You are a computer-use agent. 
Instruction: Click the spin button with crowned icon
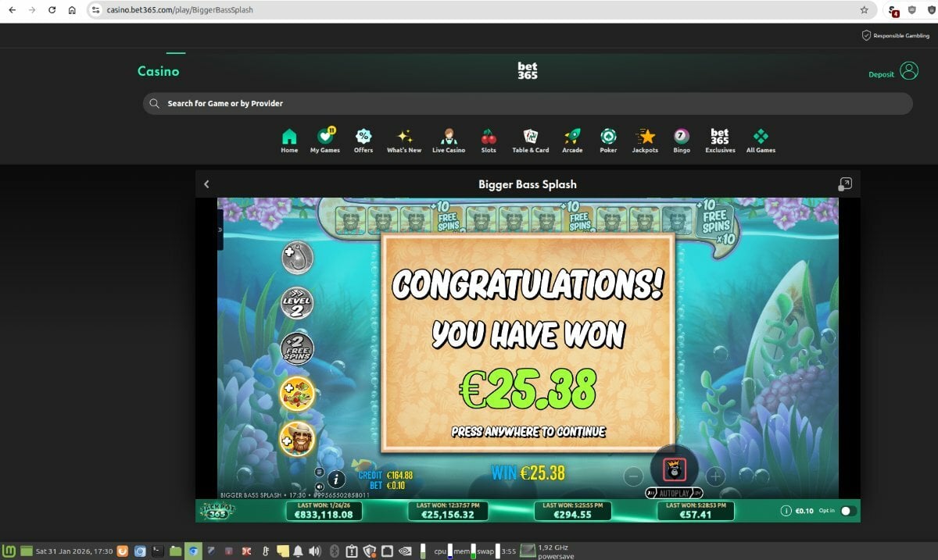point(674,469)
